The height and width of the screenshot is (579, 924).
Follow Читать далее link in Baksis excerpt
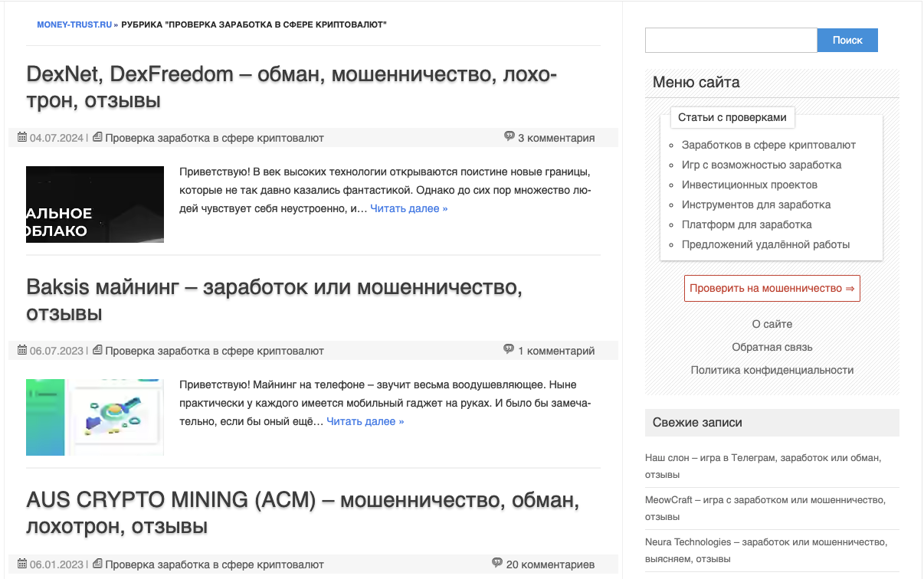point(365,421)
